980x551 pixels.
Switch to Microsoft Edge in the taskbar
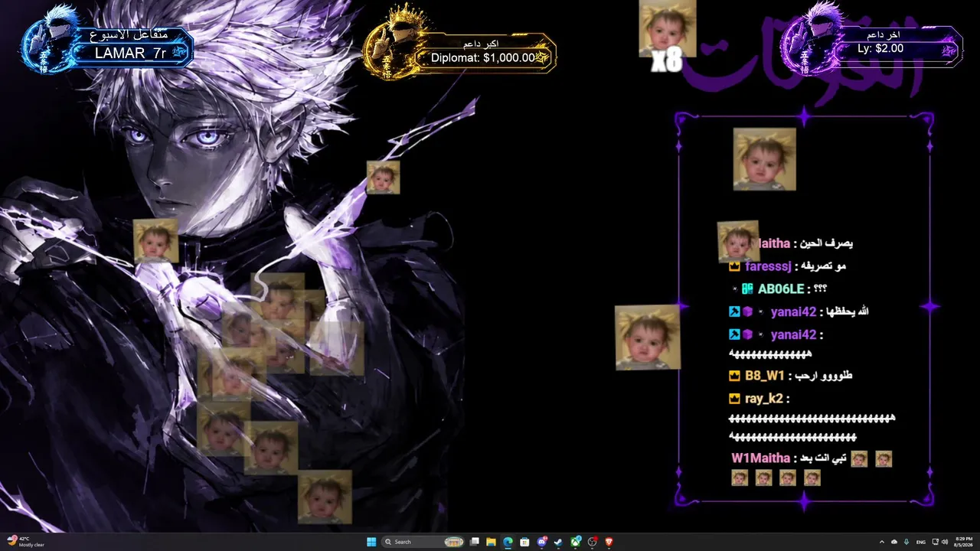point(508,542)
